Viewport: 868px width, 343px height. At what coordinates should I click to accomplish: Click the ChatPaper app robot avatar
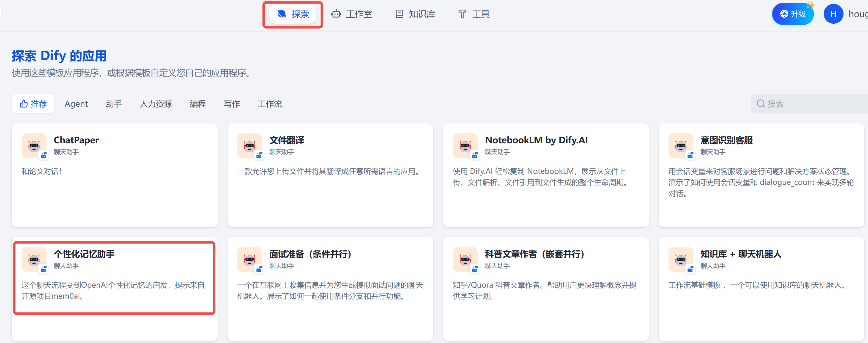(x=34, y=146)
